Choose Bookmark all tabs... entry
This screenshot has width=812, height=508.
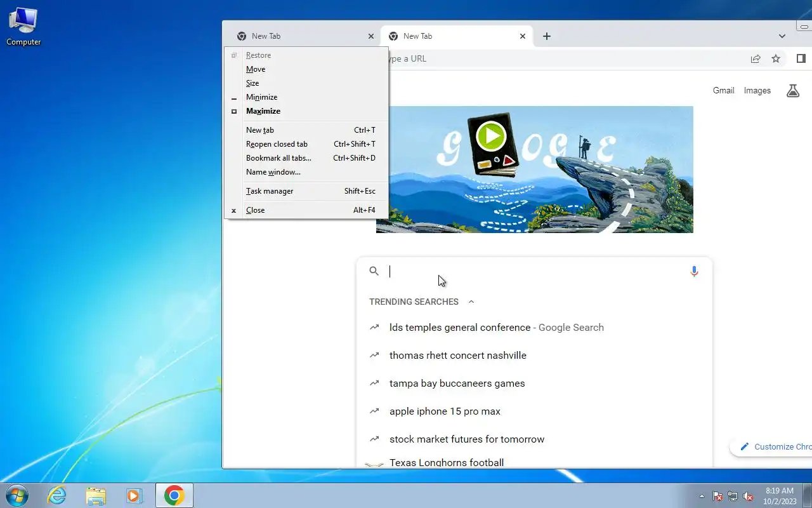(x=306, y=158)
